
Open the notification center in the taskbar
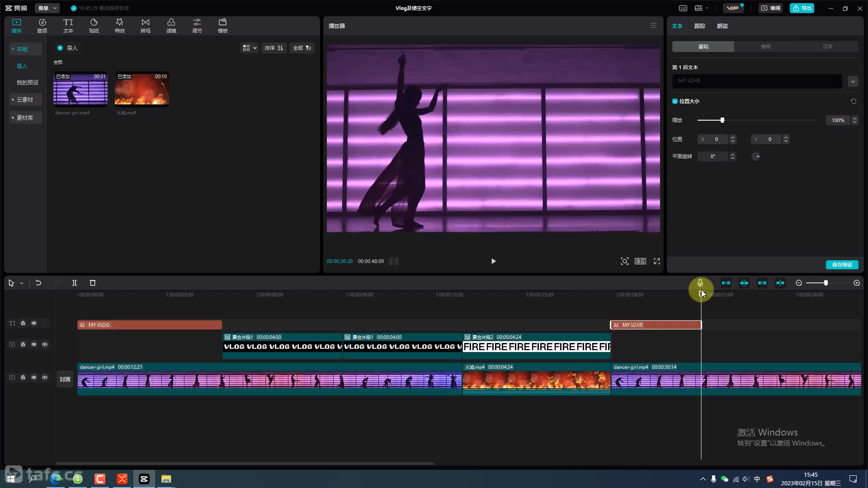(x=853, y=479)
